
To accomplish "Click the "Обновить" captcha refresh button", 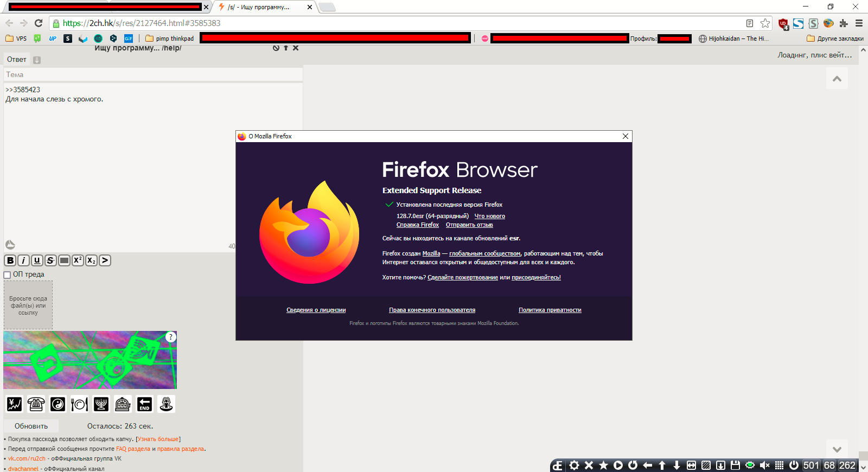I will tap(31, 426).
